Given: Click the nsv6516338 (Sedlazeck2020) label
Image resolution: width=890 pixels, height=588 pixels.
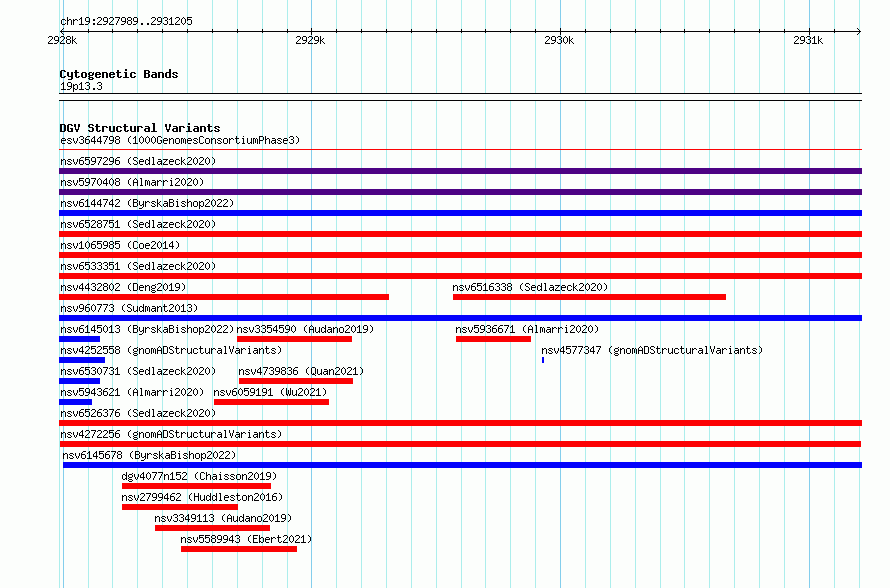Looking at the screenshot, I should point(530,287).
